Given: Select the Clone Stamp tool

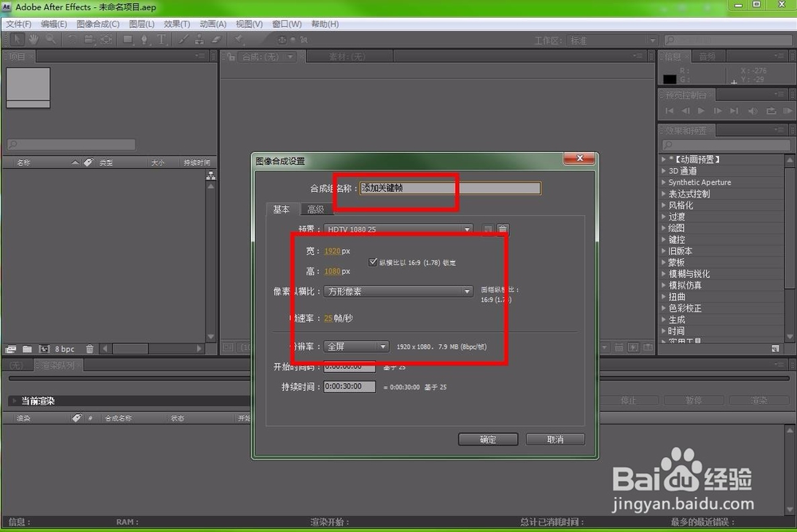Looking at the screenshot, I should [200, 39].
